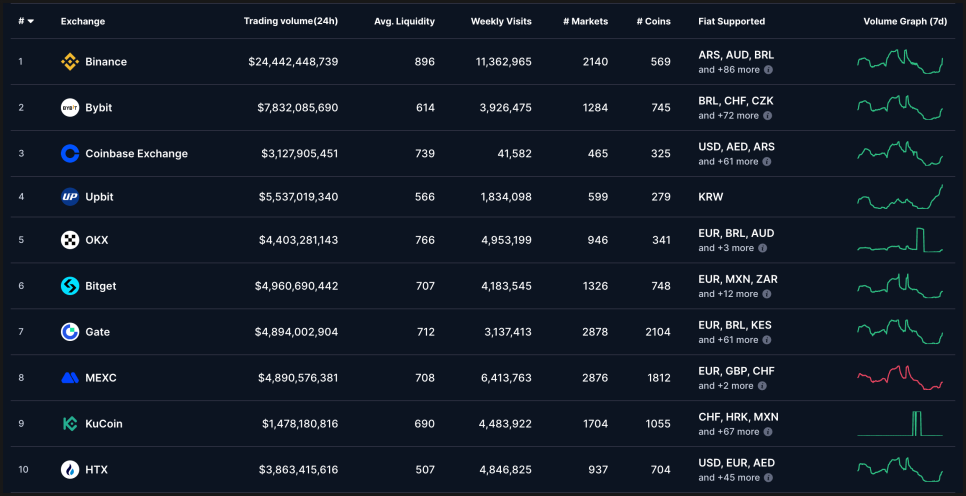Open fiat info icon in Bybit row
Screen dimensions: 966x496
[767, 116]
